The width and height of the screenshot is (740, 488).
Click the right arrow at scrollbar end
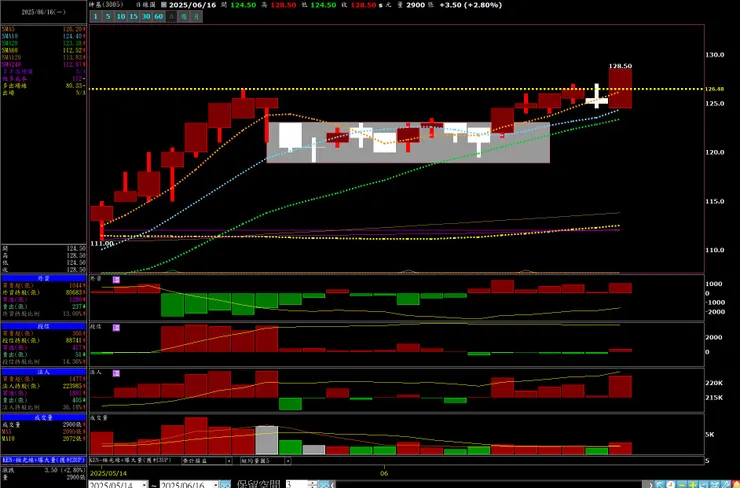click(x=651, y=485)
